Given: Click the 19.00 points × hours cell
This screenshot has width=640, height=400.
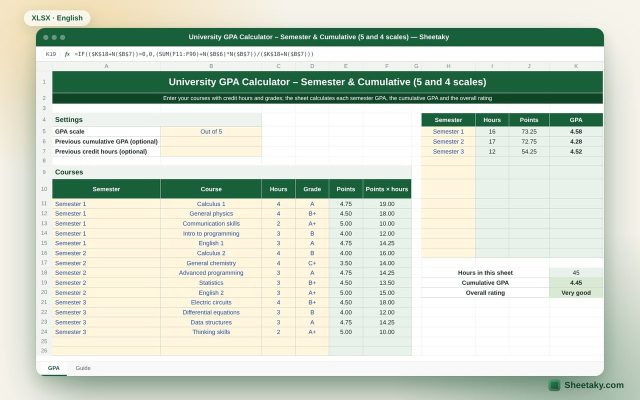Looking at the screenshot, I should (387, 204).
